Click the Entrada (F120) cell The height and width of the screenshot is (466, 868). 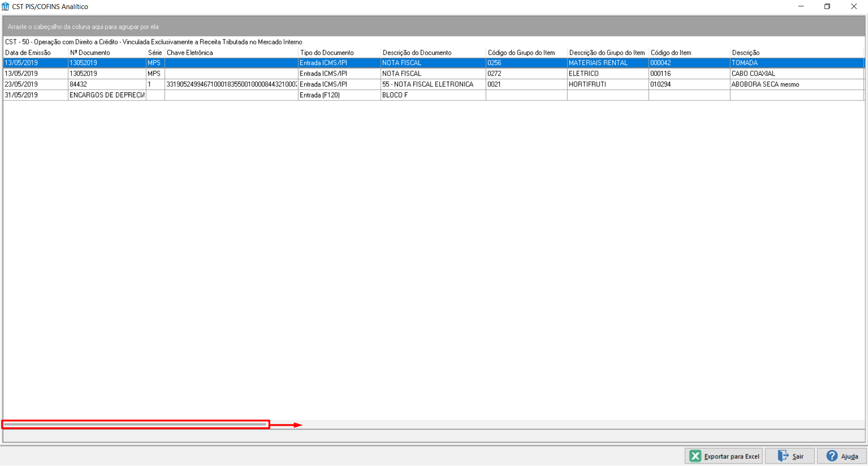(x=339, y=95)
